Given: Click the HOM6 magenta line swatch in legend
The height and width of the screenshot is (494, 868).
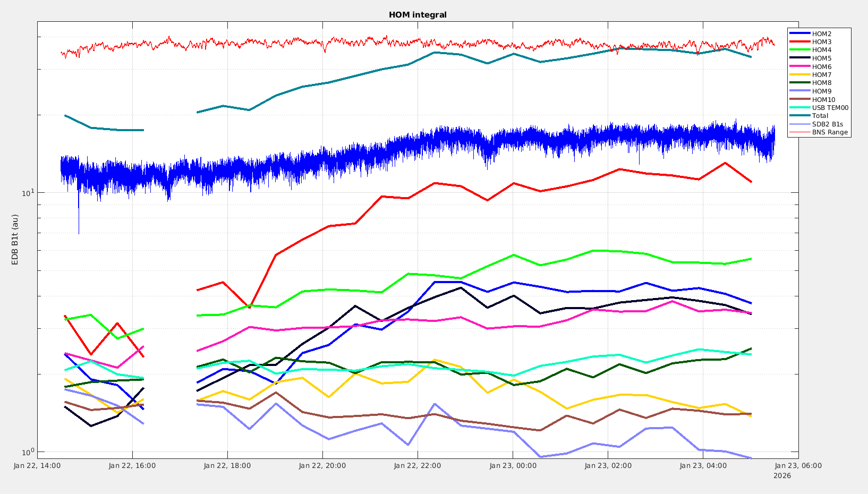Looking at the screenshot, I should click(x=799, y=66).
